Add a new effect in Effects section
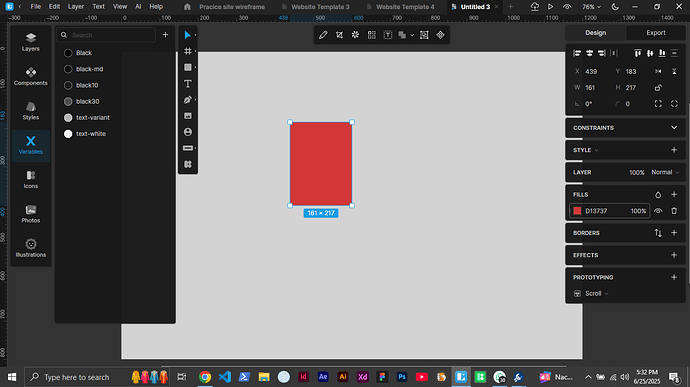This screenshot has width=690, height=387. [x=674, y=255]
